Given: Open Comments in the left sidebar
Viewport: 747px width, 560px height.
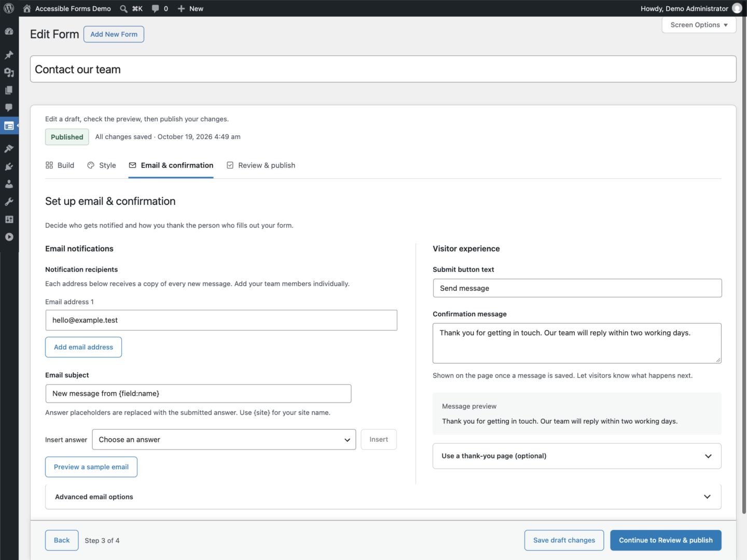Looking at the screenshot, I should [x=9, y=108].
